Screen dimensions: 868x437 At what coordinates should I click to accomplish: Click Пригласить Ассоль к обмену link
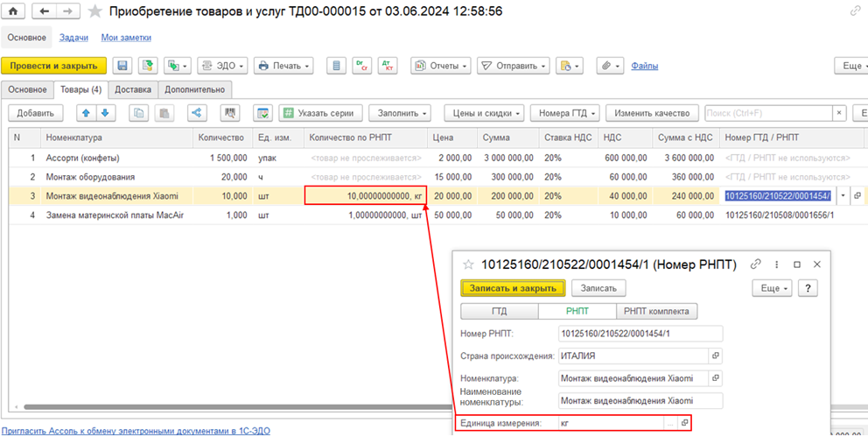tap(136, 430)
